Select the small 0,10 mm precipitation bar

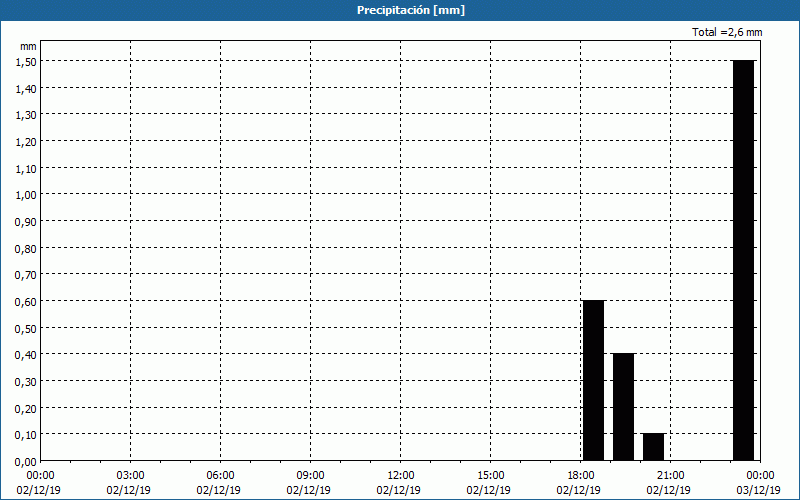[x=654, y=447]
